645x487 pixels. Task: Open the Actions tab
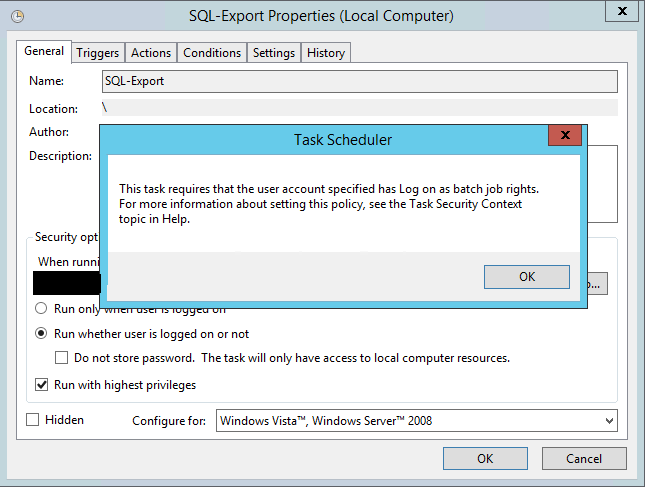click(151, 53)
